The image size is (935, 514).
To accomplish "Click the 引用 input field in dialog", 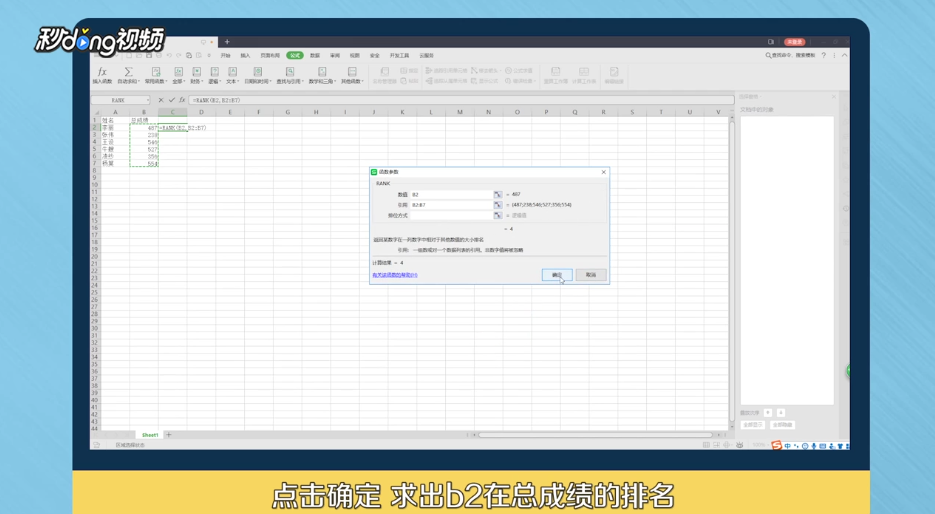I will click(451, 205).
